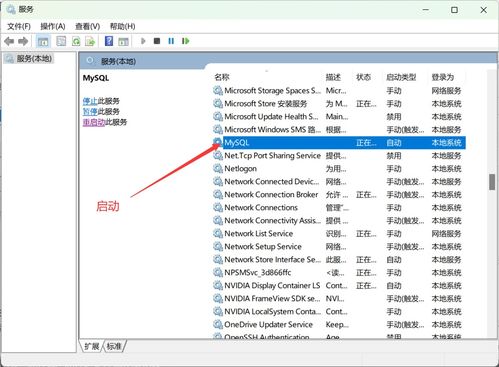Open the 帮助(H) menu
Image resolution: width=499 pixels, height=367 pixels.
coord(123,26)
